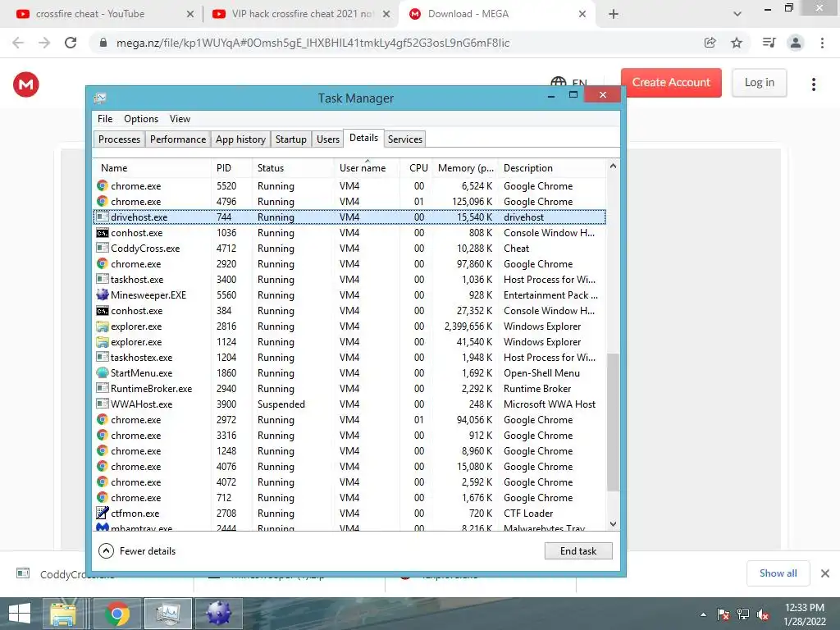This screenshot has width=840, height=630.
Task: Select explorer.exe icon with PID 2816
Action: (x=103, y=326)
